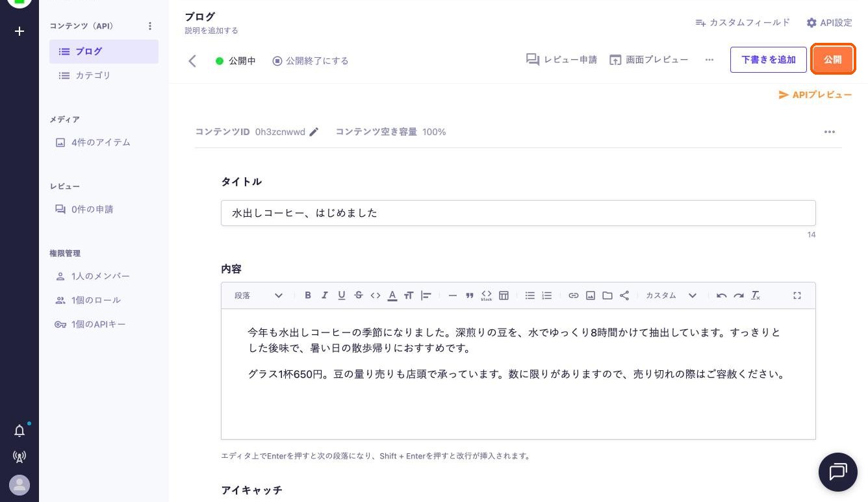The height and width of the screenshot is (502, 868).
Task: Insert a hyperlink
Action: (574, 295)
